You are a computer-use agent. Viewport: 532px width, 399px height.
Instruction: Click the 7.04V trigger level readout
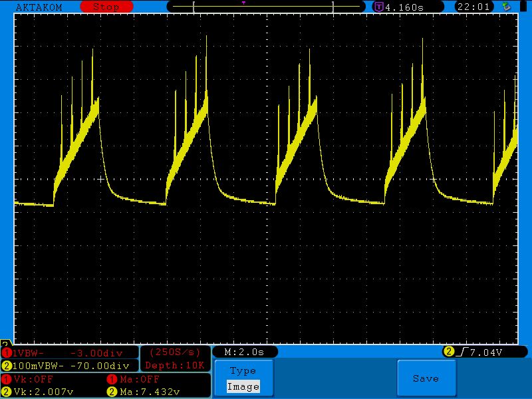pos(485,352)
